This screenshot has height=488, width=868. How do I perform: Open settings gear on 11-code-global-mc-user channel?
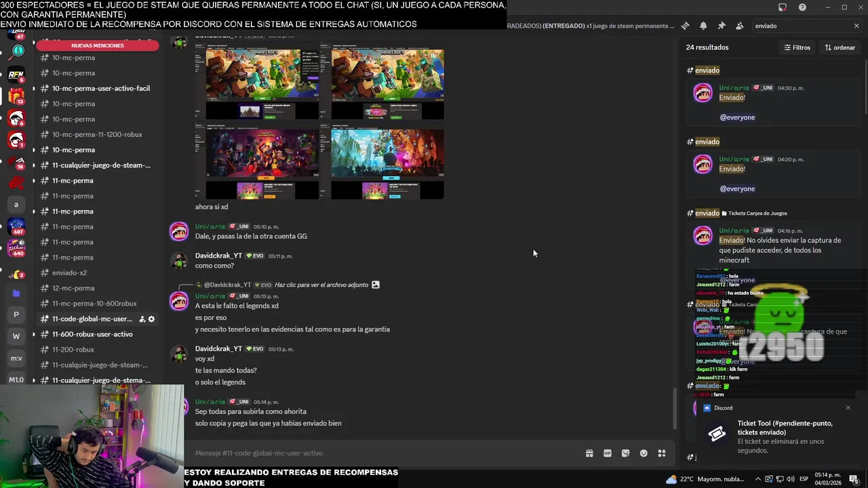pyautogui.click(x=151, y=319)
